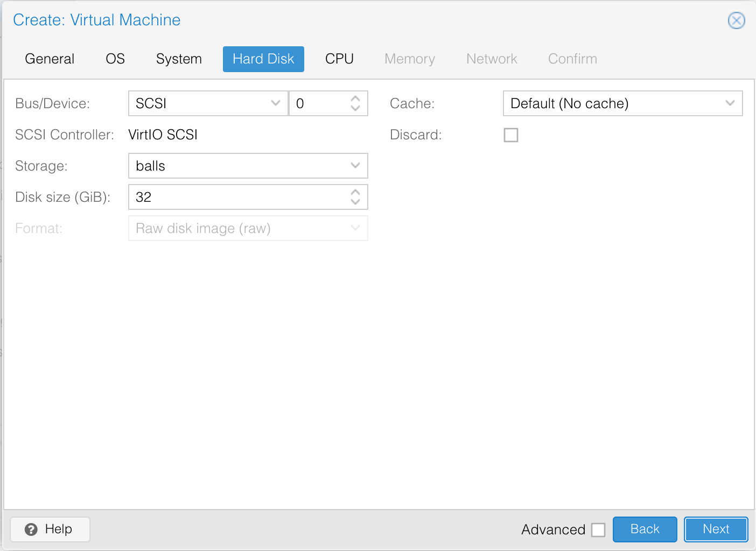Enable the Advanced checkbox
Viewport: 756px width, 551px height.
pyautogui.click(x=598, y=529)
